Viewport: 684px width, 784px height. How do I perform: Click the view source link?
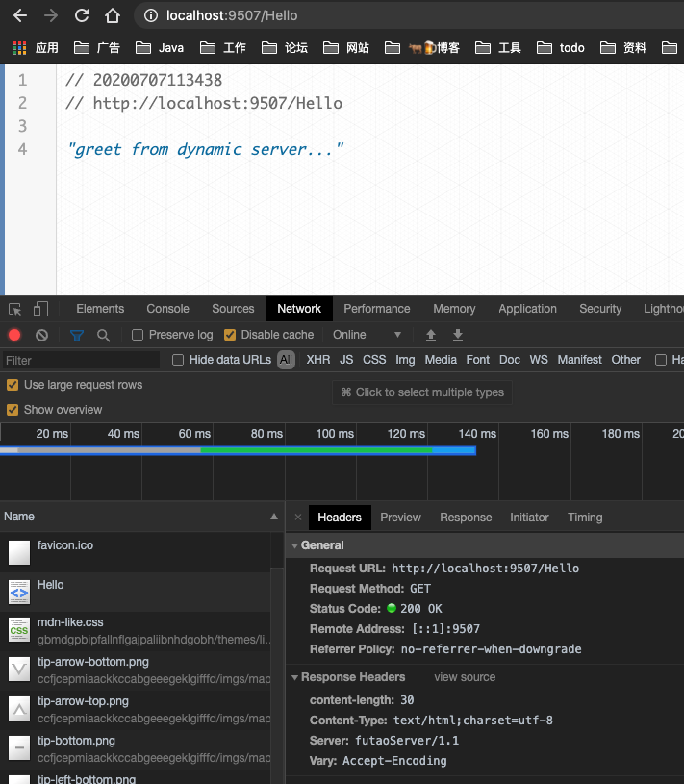pos(465,677)
